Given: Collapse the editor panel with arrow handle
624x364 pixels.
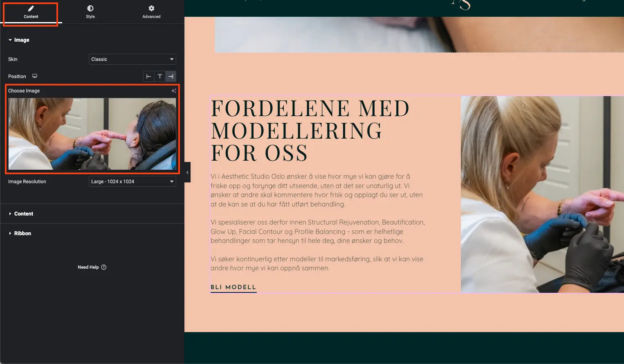Looking at the screenshot, I should click(187, 173).
